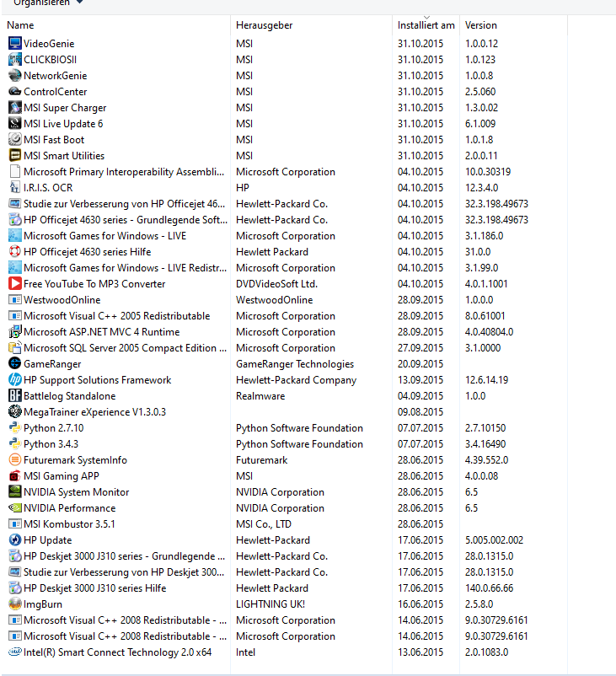Sort by the Herausgeber column header
Screen dimensions: 616x676
coord(311,25)
